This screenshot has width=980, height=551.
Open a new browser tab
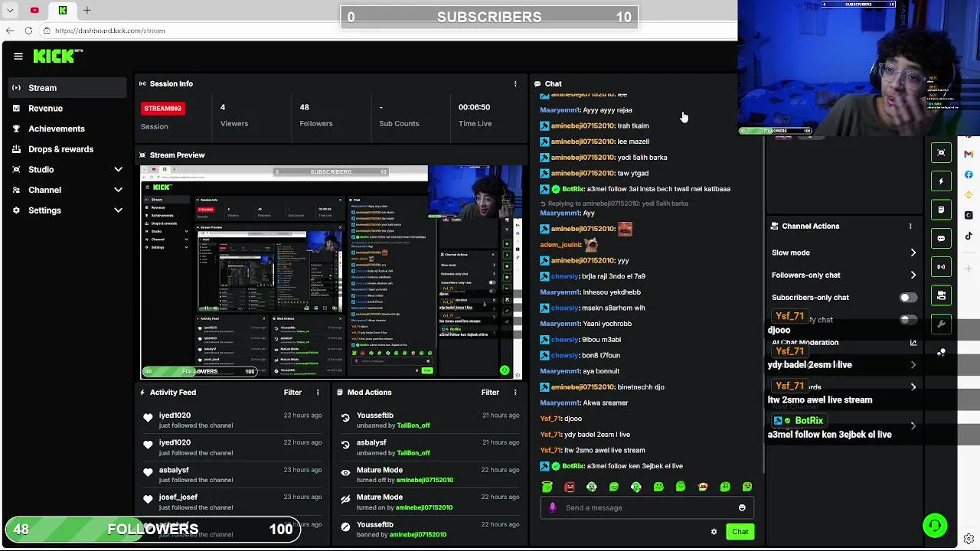87,10
